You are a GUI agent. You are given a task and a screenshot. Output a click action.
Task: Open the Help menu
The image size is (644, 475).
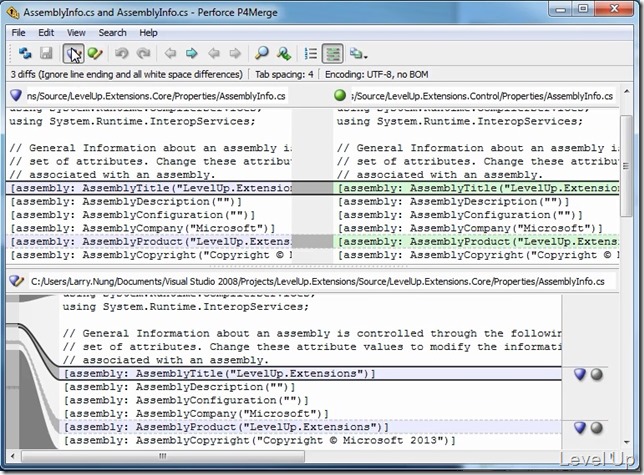coord(148,33)
